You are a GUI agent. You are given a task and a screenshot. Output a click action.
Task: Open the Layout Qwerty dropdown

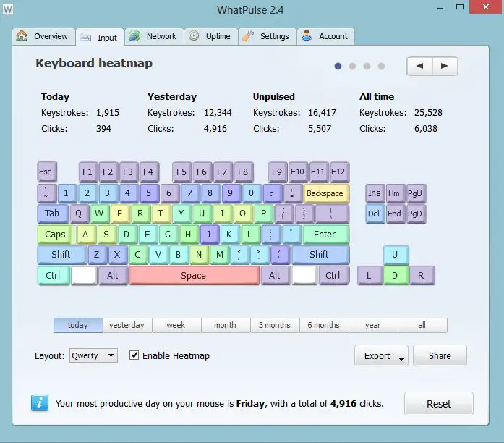point(93,355)
